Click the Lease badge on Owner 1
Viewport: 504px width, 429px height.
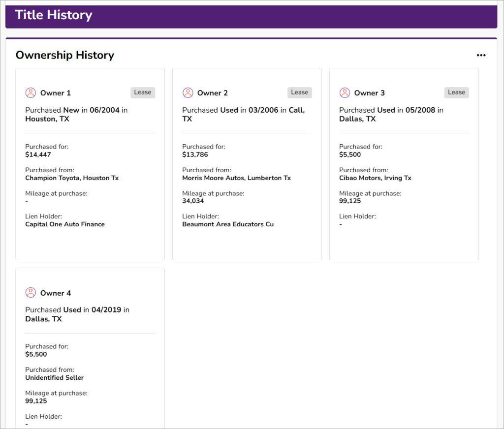pos(143,92)
